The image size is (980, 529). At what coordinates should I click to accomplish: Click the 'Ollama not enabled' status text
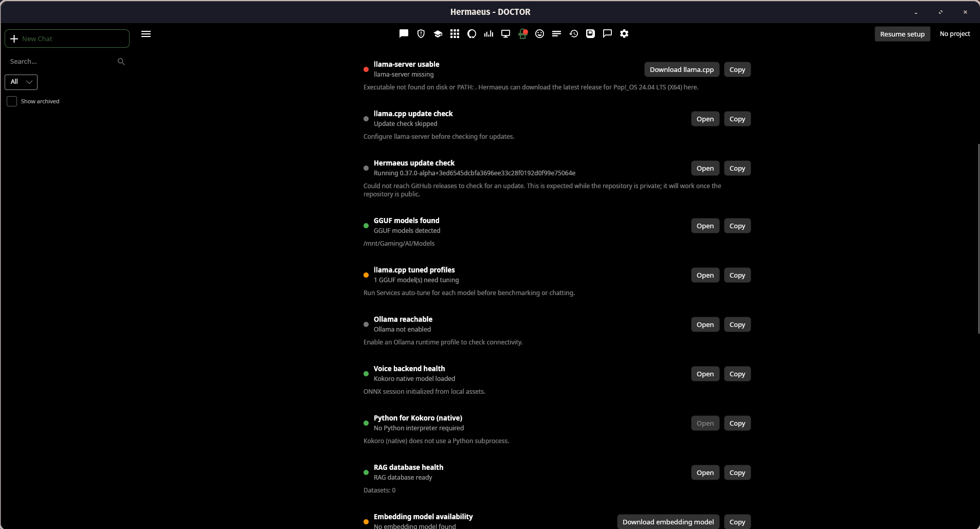402,330
